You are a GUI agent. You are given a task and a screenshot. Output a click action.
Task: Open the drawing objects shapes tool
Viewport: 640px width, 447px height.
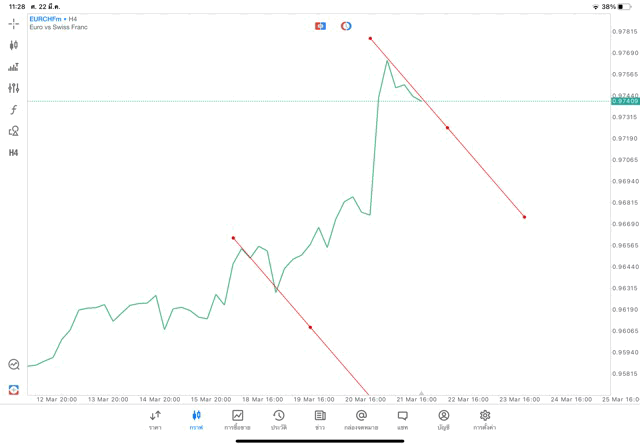(14, 131)
